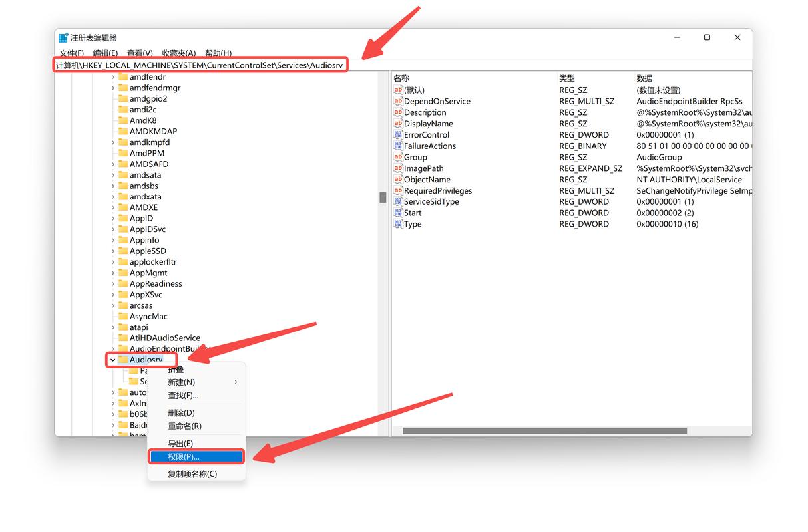This screenshot has width=808, height=532.
Task: Open 新建(N) submenu in context menu
Action: 196,382
